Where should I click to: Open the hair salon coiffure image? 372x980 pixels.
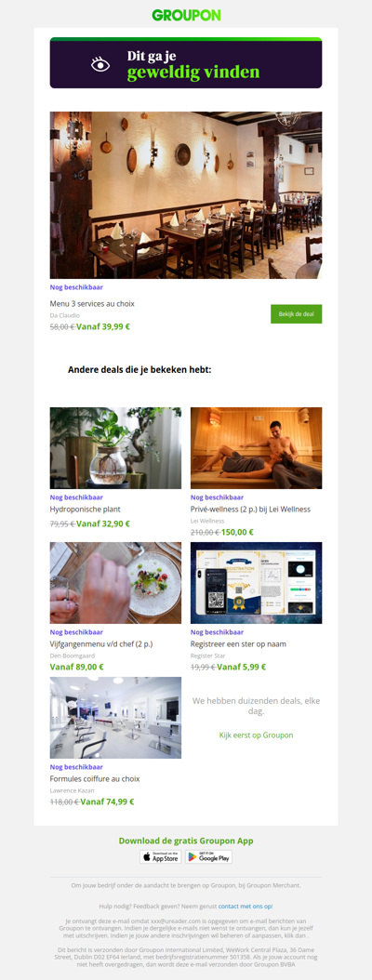(115, 718)
